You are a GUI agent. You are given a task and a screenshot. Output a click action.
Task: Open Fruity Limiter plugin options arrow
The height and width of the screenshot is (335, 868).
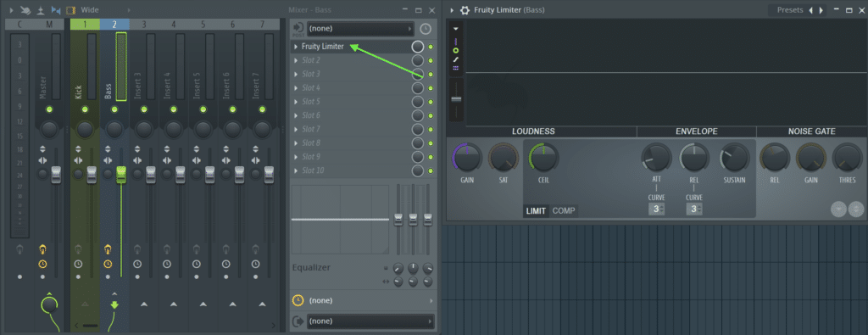(x=452, y=10)
